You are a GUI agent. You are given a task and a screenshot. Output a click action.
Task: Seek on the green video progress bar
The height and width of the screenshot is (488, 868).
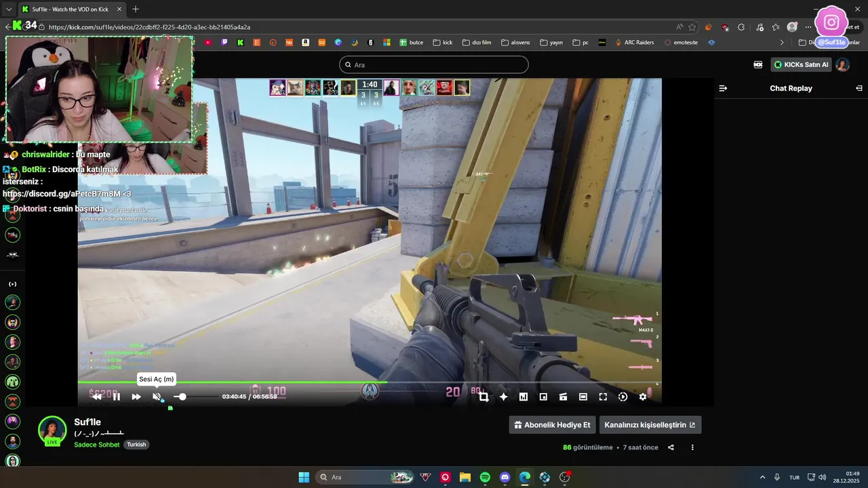click(370, 382)
